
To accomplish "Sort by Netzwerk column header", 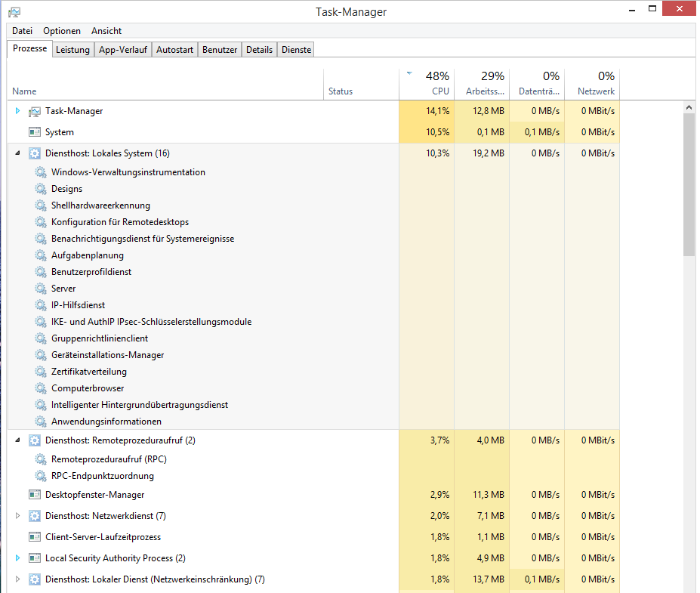I will pos(593,84).
